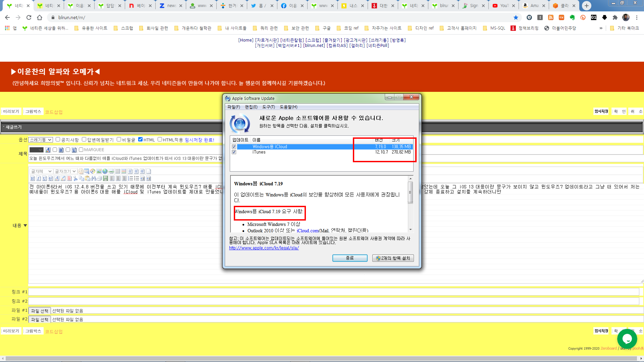The image size is (644, 362).
Task: Toggle the 비밀글 checkbox
Action: pos(119,139)
